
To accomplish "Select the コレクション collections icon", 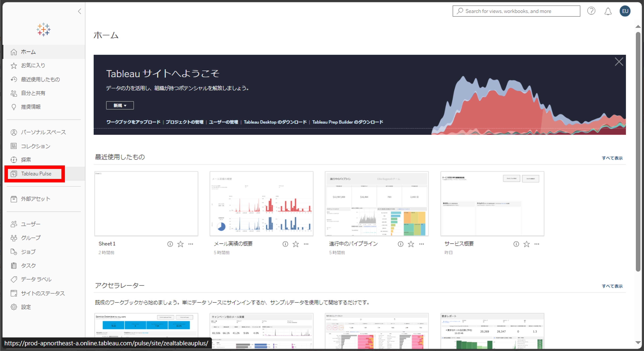I will coord(14,146).
